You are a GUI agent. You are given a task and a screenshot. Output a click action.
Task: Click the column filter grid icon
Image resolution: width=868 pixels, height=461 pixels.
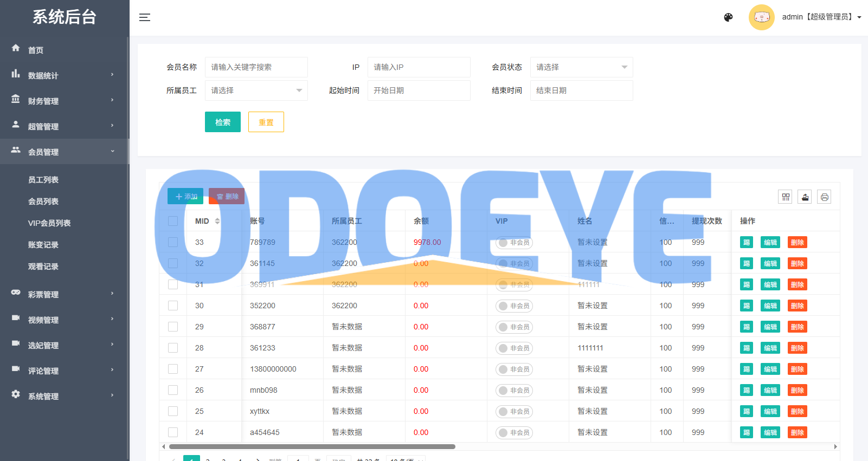click(785, 197)
